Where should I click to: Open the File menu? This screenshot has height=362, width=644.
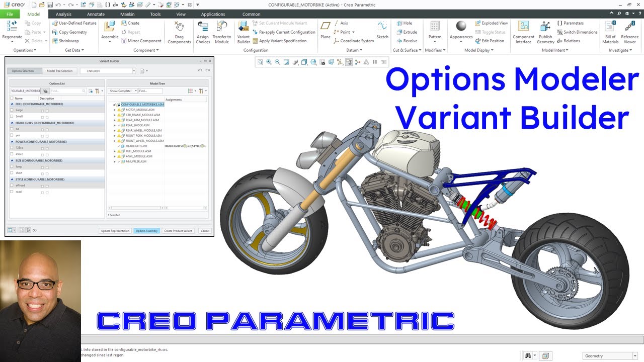(x=10, y=14)
